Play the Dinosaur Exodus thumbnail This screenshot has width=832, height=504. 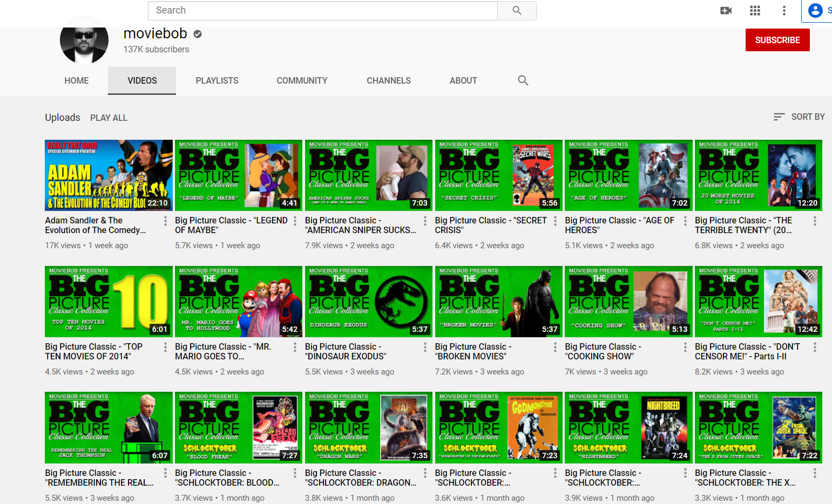[x=368, y=302]
